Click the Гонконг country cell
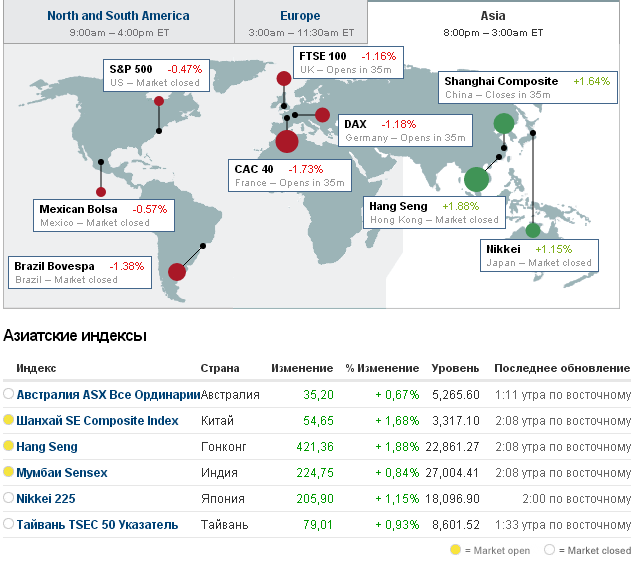The height and width of the screenshot is (568, 637). (223, 447)
